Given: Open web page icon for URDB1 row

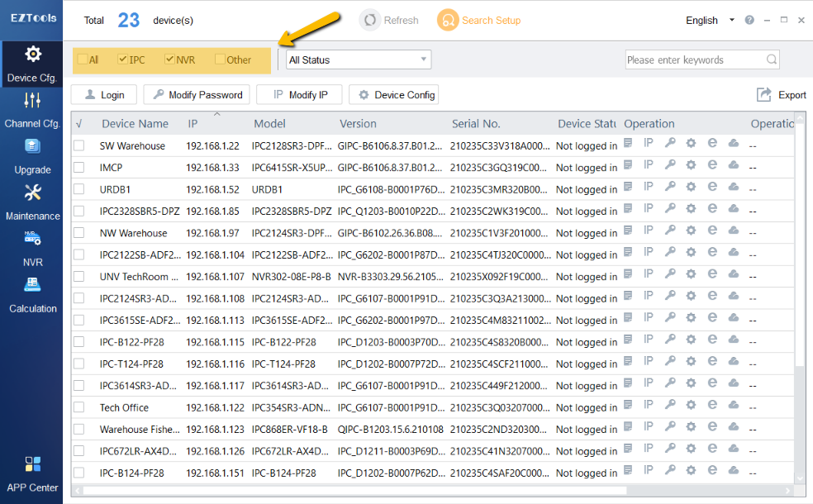Looking at the screenshot, I should [x=712, y=187].
